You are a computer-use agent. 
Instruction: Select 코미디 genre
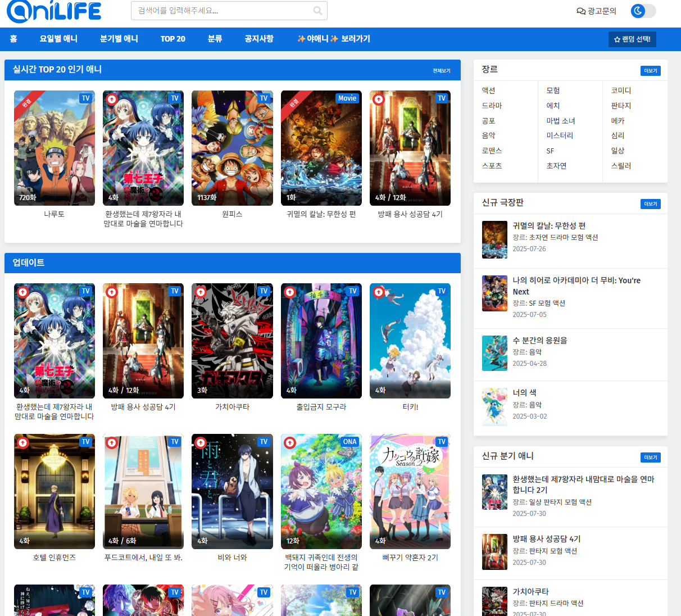[x=621, y=90]
